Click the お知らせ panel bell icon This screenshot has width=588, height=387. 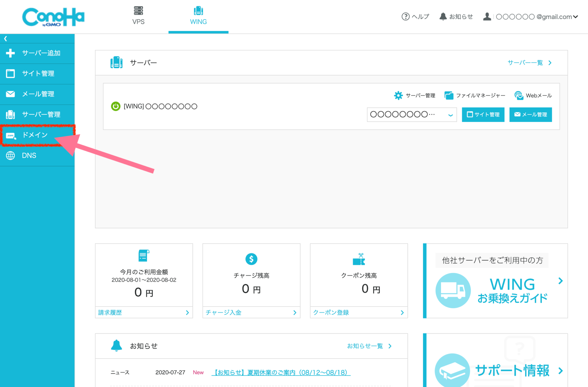point(116,346)
